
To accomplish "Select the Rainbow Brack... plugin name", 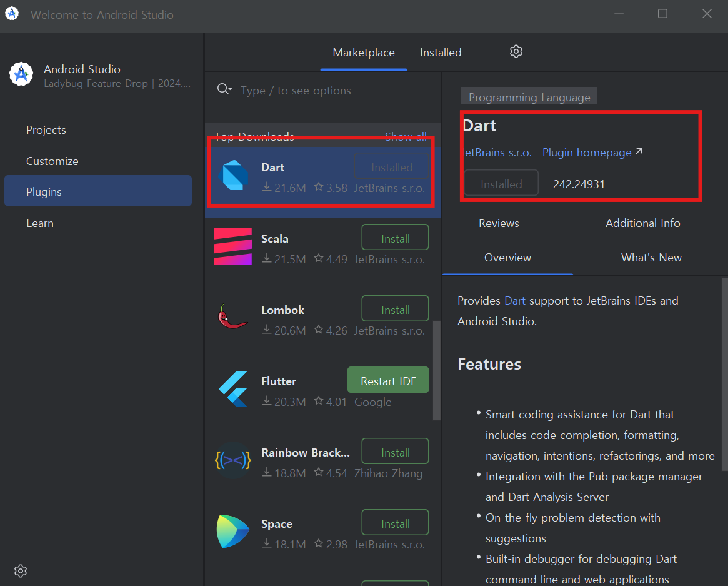I will tap(306, 453).
